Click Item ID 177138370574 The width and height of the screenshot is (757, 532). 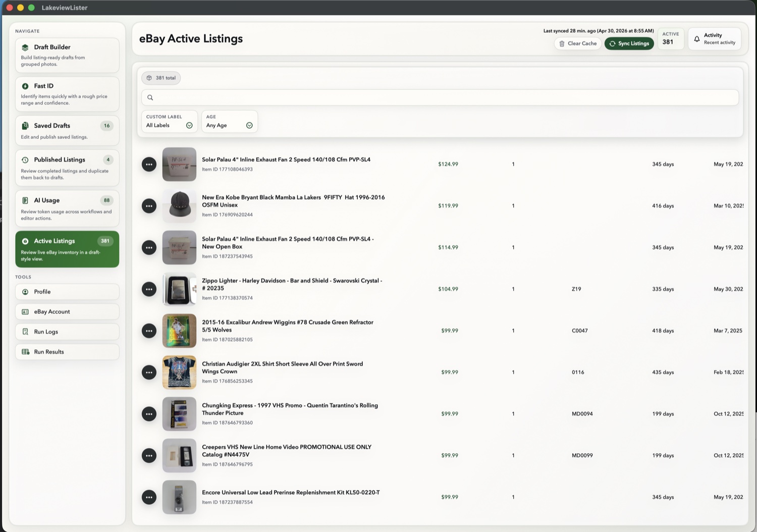[227, 298]
